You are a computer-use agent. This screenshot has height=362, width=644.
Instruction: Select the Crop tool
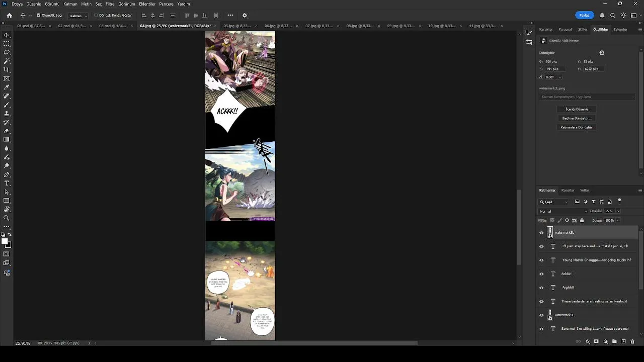[x=7, y=69]
